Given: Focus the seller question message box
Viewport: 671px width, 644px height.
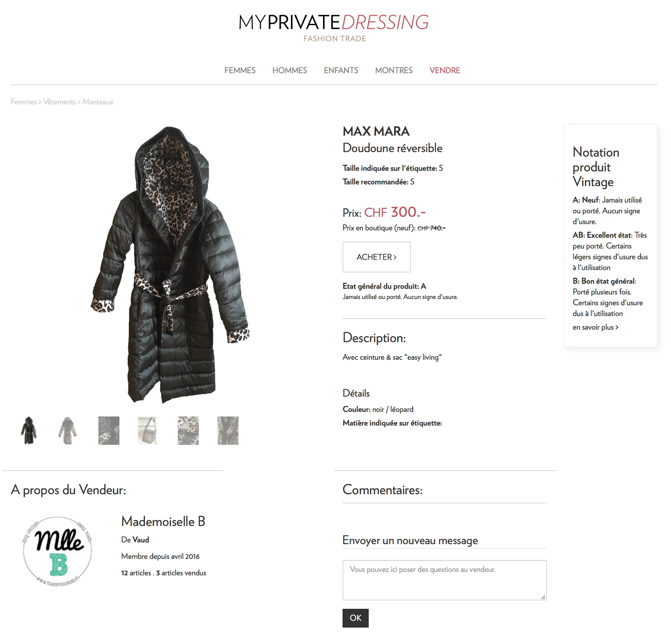Looking at the screenshot, I should pyautogui.click(x=444, y=580).
